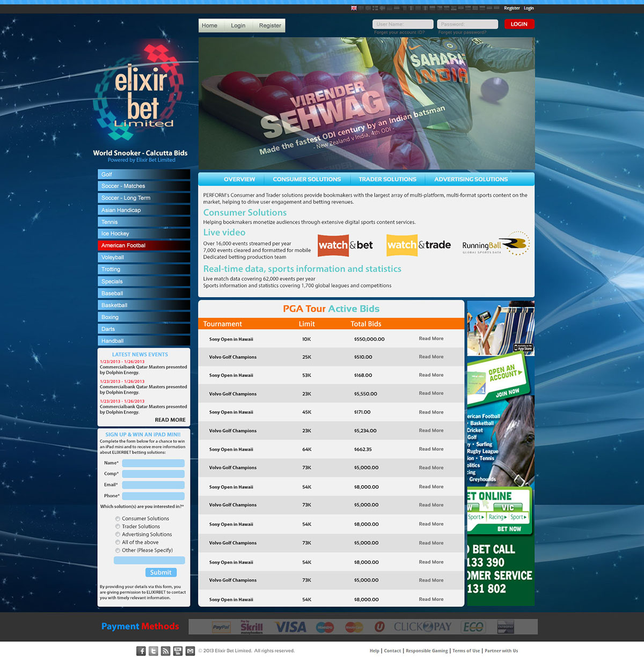This screenshot has height=659, width=644.
Task: Click the ECO payment logo
Action: click(x=473, y=627)
